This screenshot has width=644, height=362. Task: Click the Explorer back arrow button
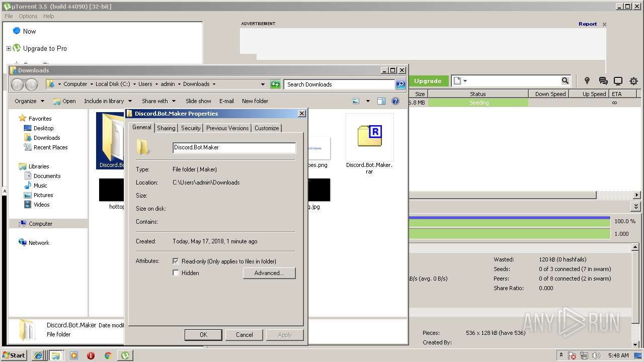(x=18, y=84)
